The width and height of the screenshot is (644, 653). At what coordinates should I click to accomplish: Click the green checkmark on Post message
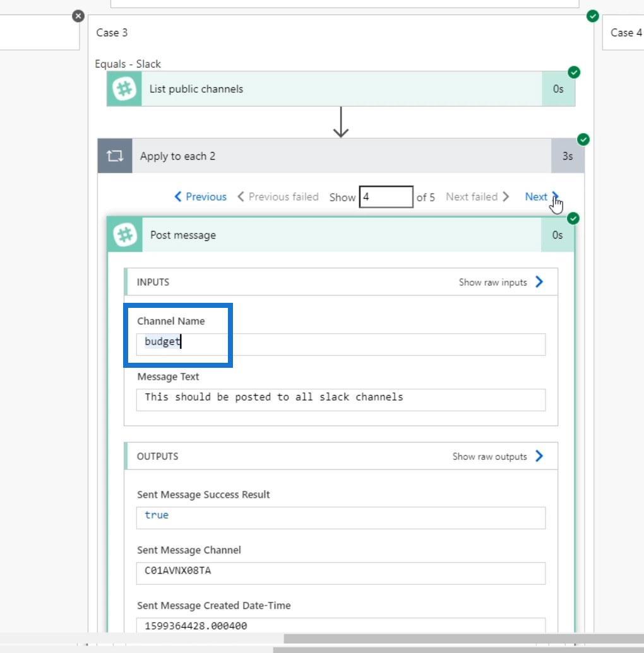[573, 218]
